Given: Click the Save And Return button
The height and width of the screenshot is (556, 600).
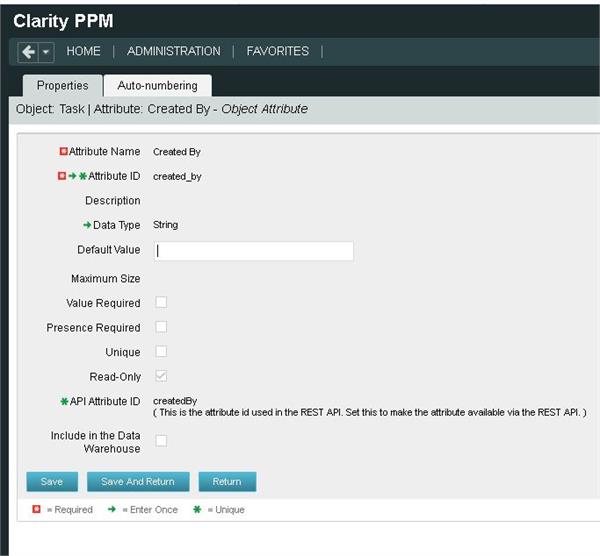Looking at the screenshot, I should pos(138,482).
